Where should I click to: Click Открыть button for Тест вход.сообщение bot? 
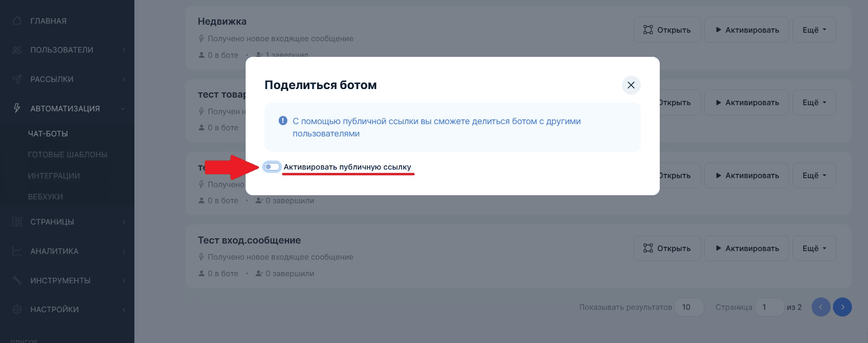667,248
